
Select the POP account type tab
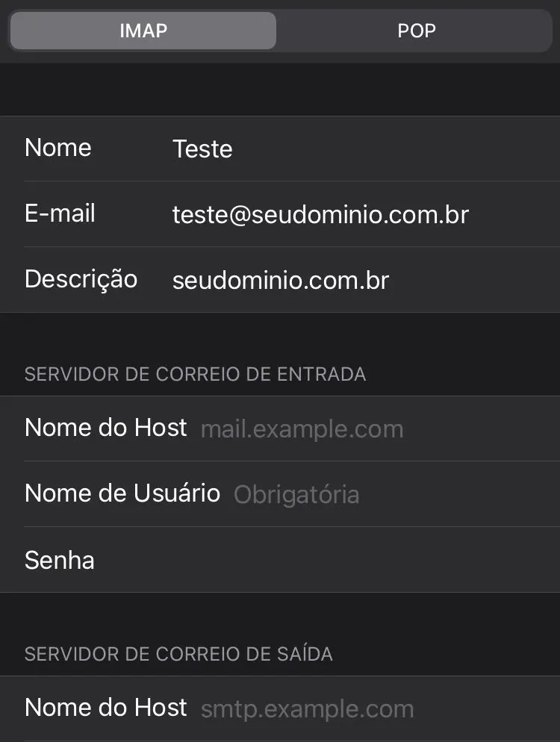pyautogui.click(x=416, y=31)
